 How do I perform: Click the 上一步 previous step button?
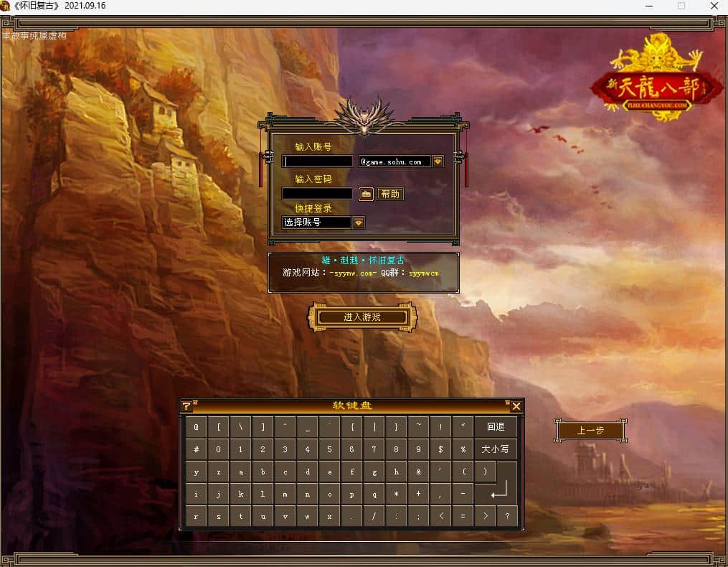click(x=590, y=431)
